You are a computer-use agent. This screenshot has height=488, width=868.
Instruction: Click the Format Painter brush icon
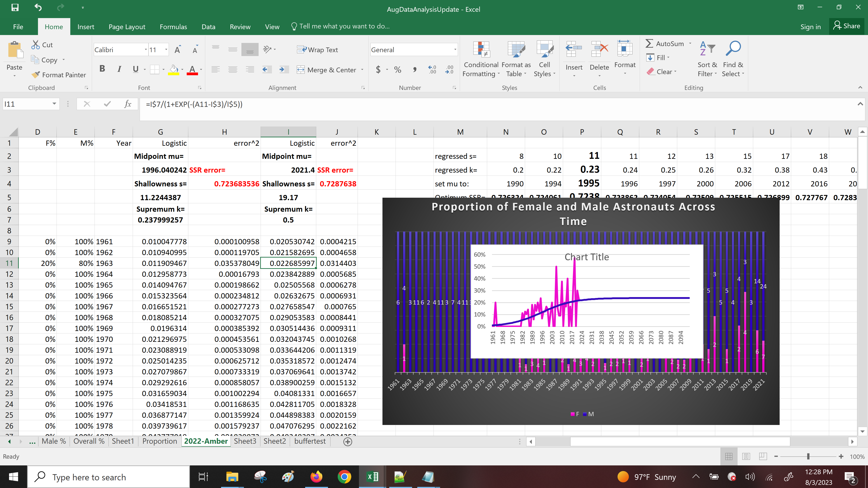click(x=36, y=74)
